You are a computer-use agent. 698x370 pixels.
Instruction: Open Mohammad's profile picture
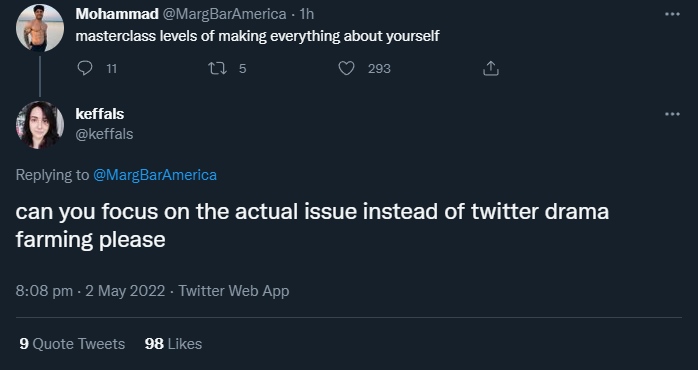tap(40, 28)
